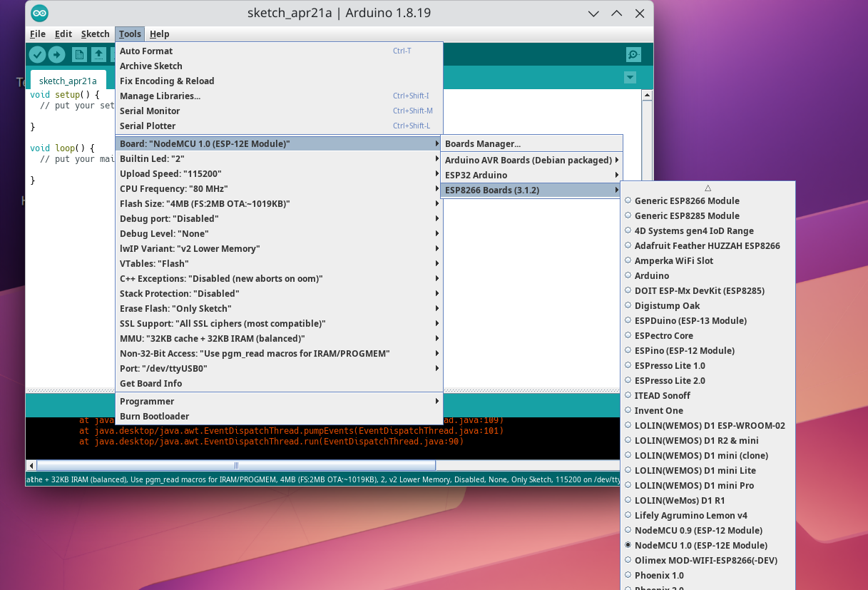Click the Verify checkmark toolbar icon
The width and height of the screenshot is (868, 590).
[x=38, y=55]
